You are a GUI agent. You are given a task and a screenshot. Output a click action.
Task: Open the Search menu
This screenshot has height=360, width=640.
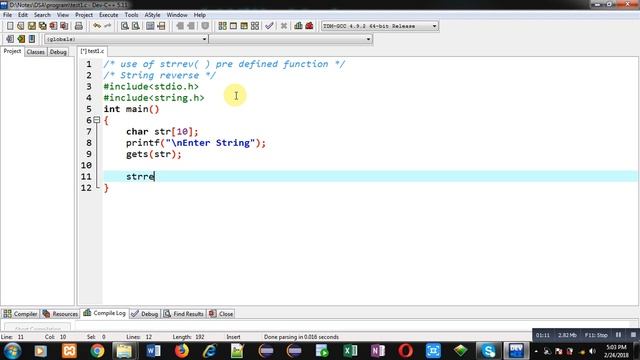[42, 15]
